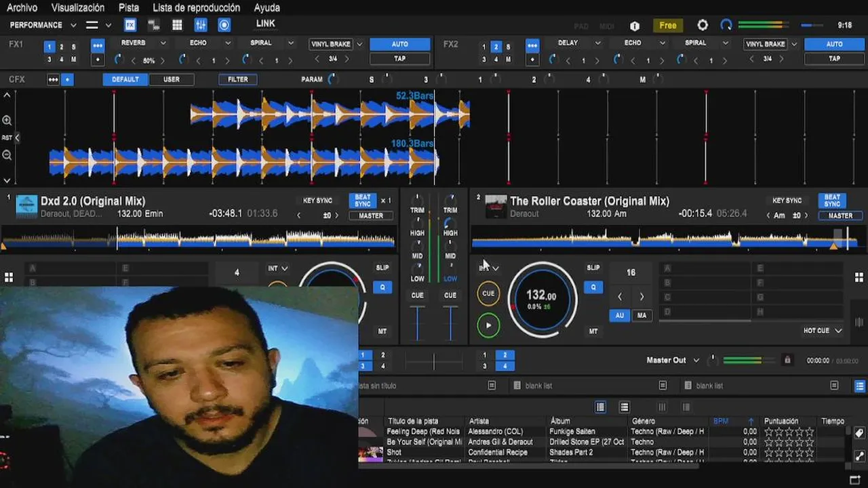Click the audio sync circular icon

tap(726, 25)
